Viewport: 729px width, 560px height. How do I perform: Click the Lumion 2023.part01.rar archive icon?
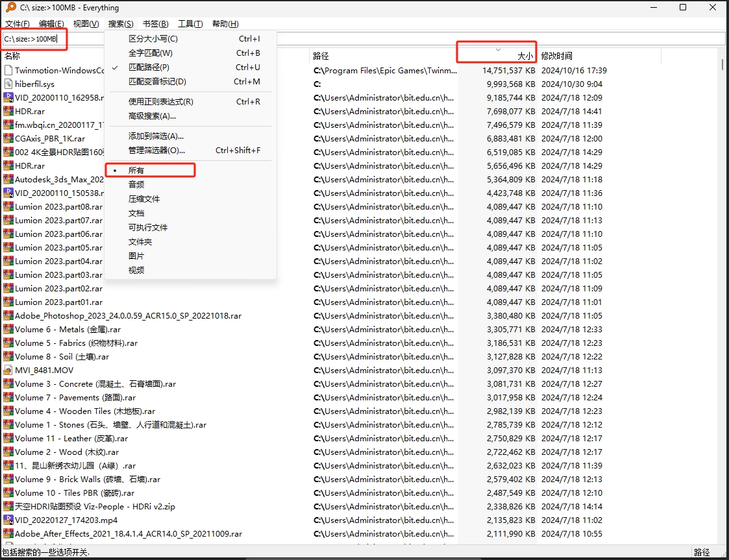pyautogui.click(x=8, y=302)
